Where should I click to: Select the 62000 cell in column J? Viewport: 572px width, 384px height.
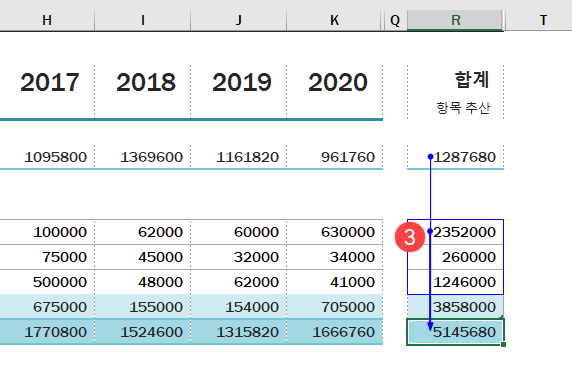[239, 282]
